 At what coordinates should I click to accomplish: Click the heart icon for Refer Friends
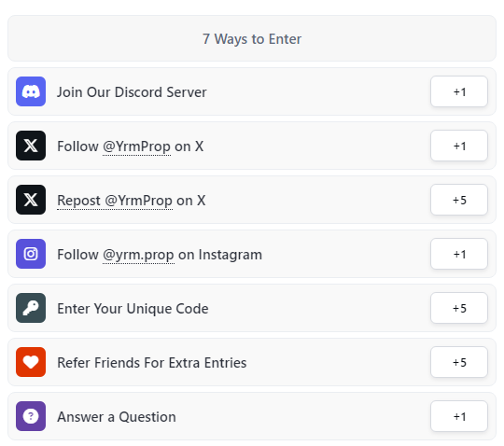pos(31,362)
